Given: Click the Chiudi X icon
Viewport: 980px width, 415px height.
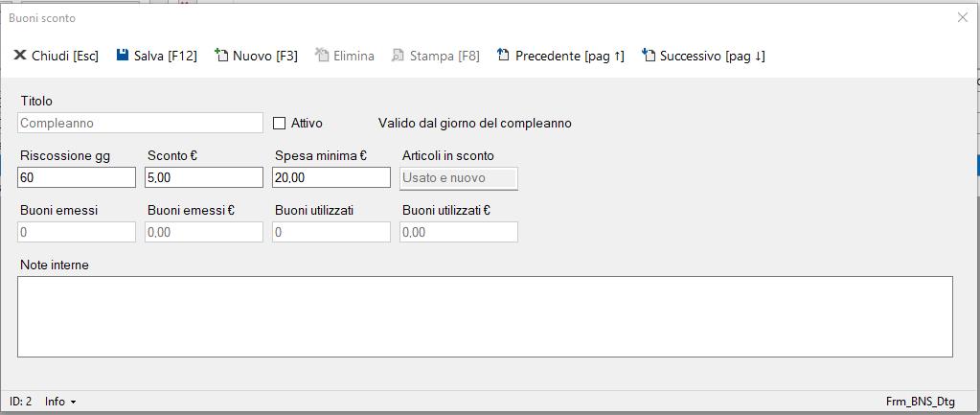Looking at the screenshot, I should click(x=19, y=56).
